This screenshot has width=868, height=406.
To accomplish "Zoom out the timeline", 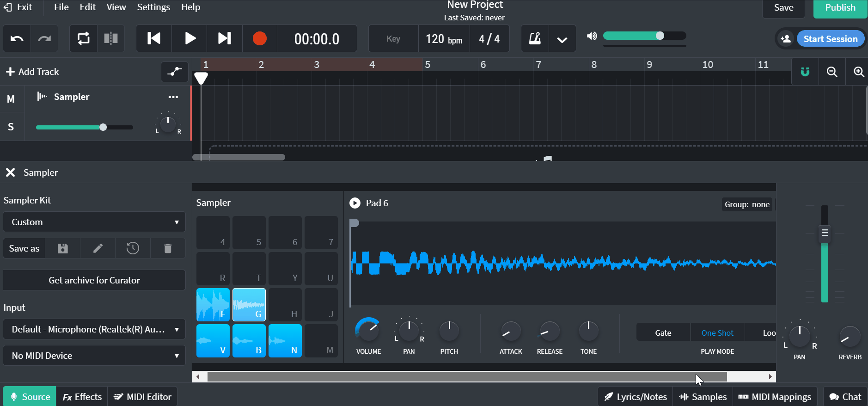I will 832,72.
